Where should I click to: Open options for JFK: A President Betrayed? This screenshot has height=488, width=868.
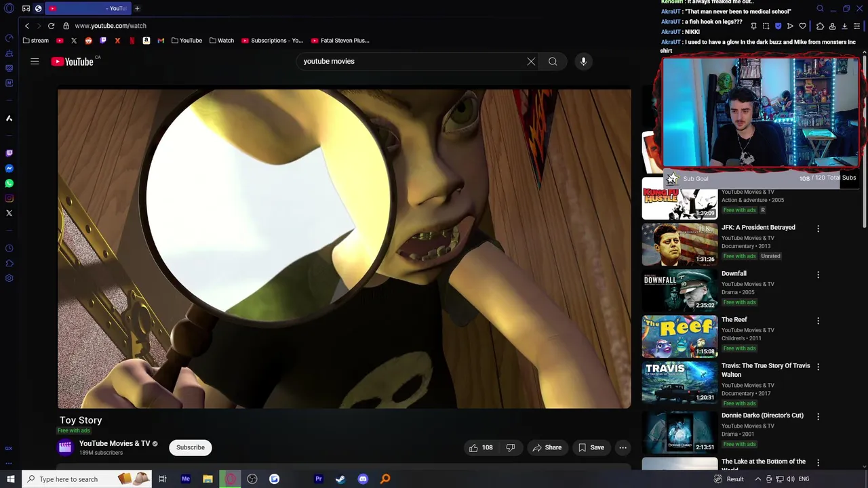click(x=818, y=229)
